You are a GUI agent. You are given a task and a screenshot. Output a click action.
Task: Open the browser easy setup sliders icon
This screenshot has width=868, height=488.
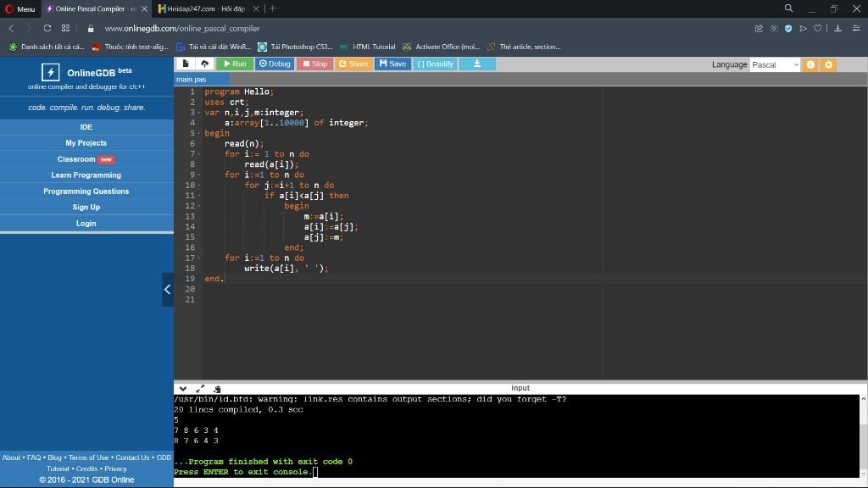click(x=856, y=28)
